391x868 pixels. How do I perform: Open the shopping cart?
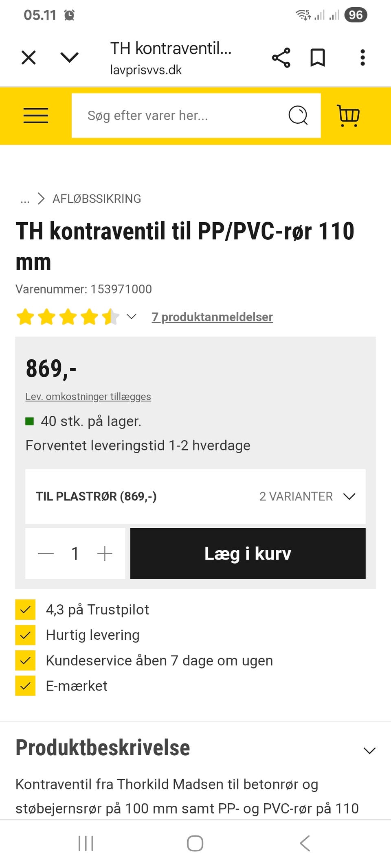[x=348, y=116]
